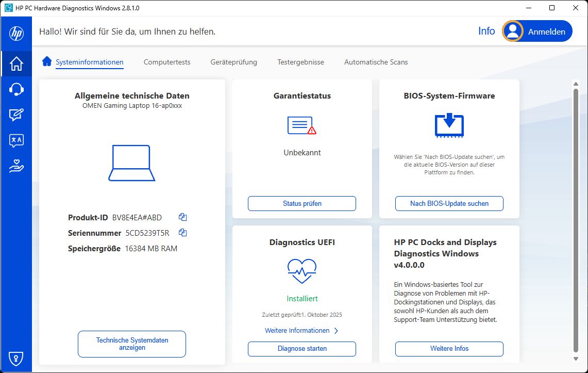Copy the Produkt-ID to the clipboard

(x=182, y=217)
